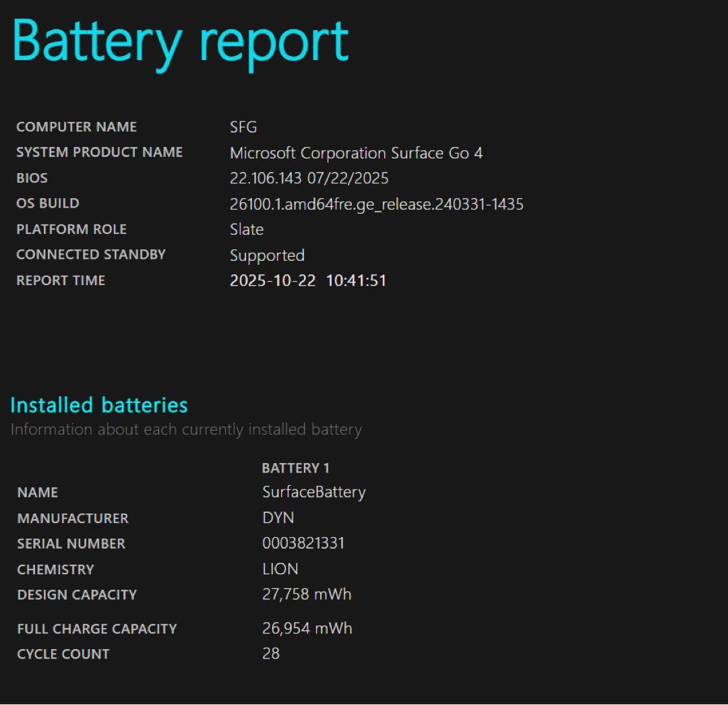Click the SFG computer name value
This screenshot has width=728, height=705.
243,127
